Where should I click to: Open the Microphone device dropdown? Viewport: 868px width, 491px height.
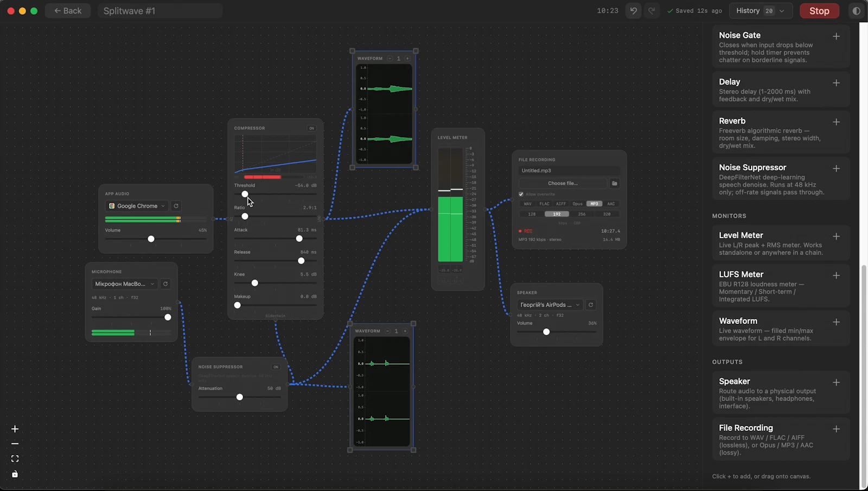point(125,284)
